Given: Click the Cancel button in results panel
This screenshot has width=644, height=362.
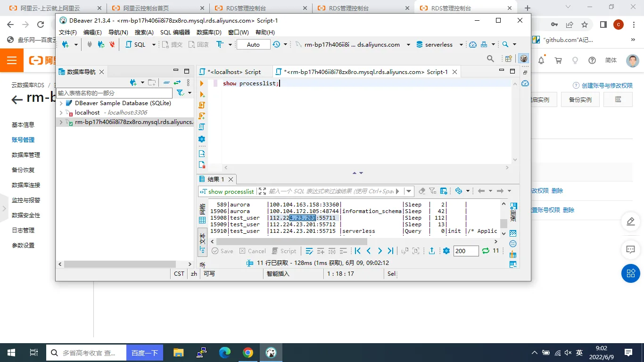Looking at the screenshot, I should tap(253, 251).
